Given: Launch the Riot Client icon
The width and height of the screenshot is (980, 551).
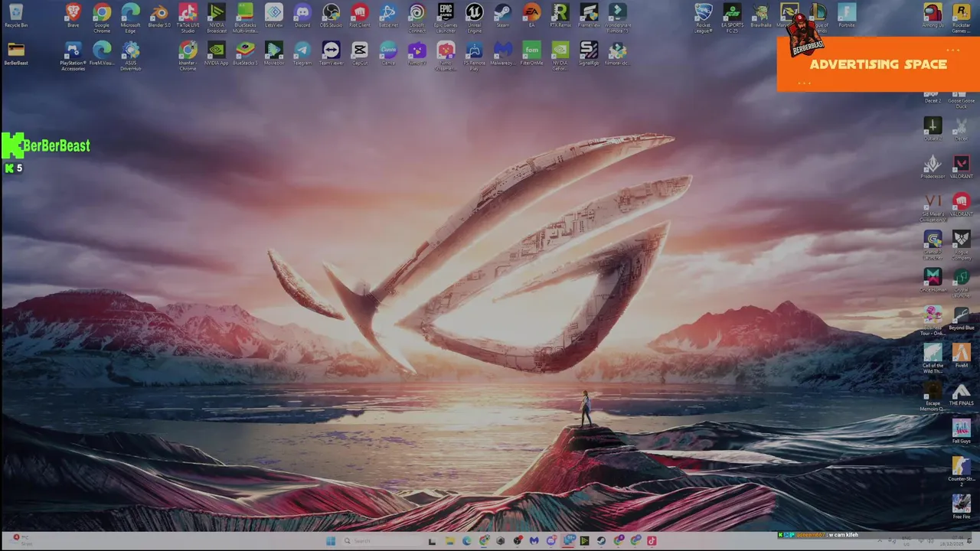Looking at the screenshot, I should [360, 15].
